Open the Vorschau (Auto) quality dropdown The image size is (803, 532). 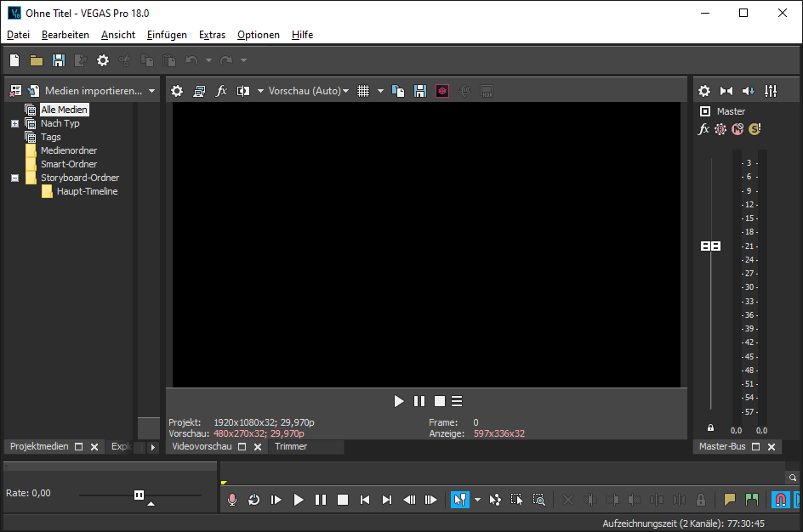point(308,91)
